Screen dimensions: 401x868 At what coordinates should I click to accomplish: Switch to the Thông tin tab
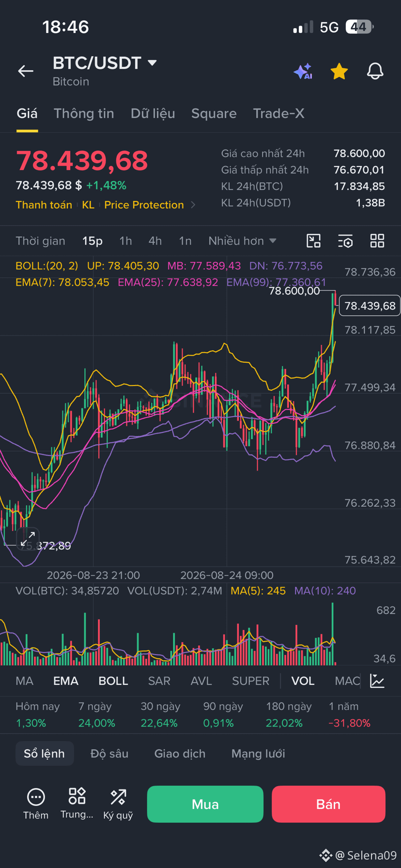84,113
